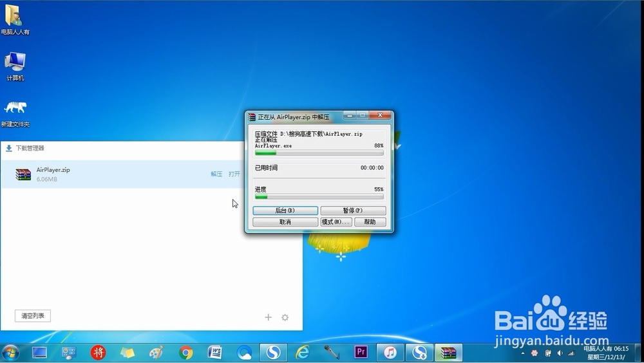Open blue cloud browser icon in taskbar
The width and height of the screenshot is (644, 363).
244,353
